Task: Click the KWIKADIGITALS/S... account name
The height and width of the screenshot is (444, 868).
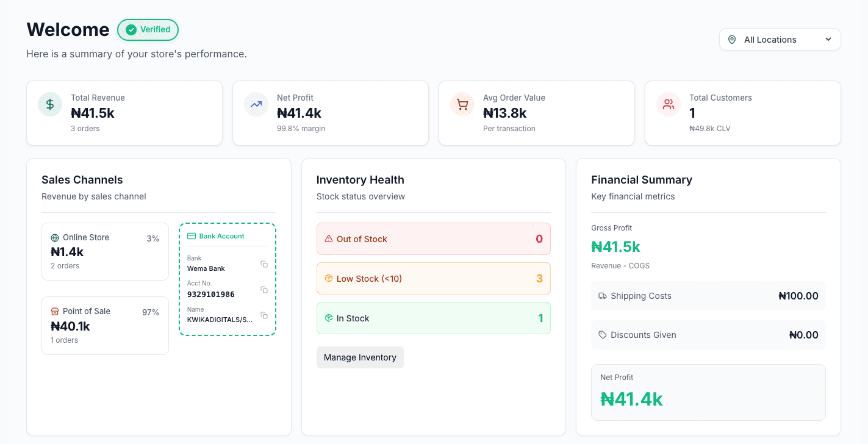Action: [x=220, y=320]
